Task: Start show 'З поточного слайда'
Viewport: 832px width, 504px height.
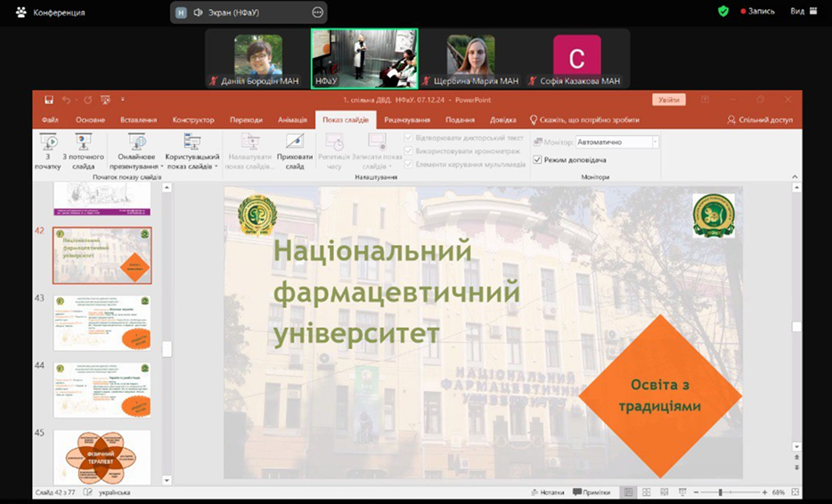Action: point(84,151)
